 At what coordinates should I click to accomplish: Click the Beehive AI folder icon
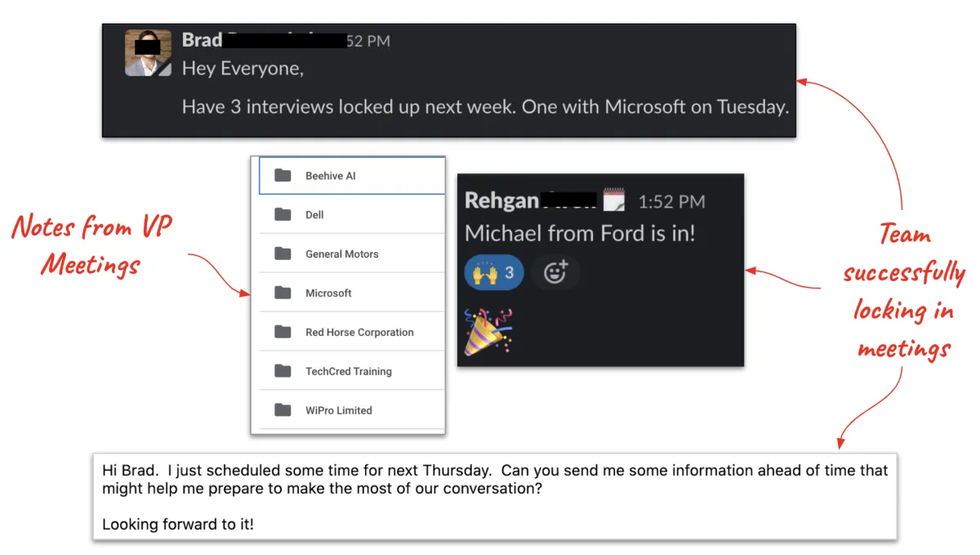tap(283, 176)
